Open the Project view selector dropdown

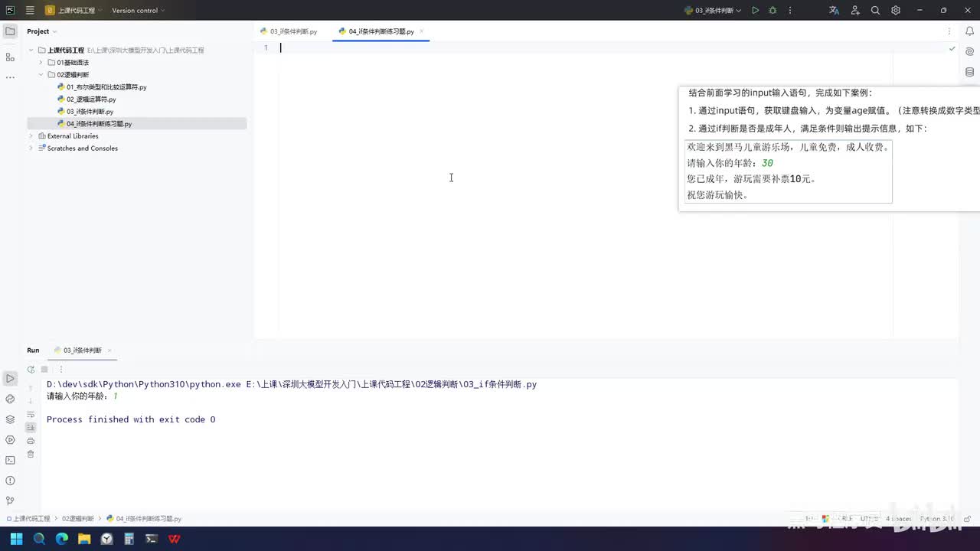coord(42,31)
